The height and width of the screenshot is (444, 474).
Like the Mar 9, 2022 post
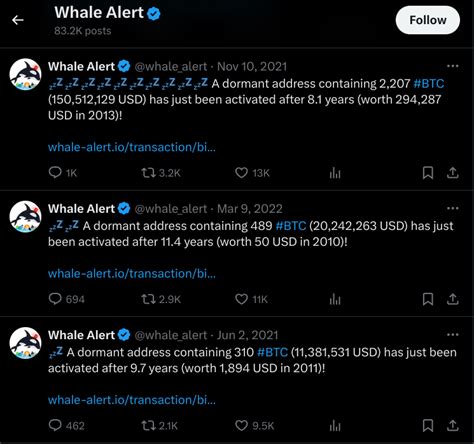(251, 299)
